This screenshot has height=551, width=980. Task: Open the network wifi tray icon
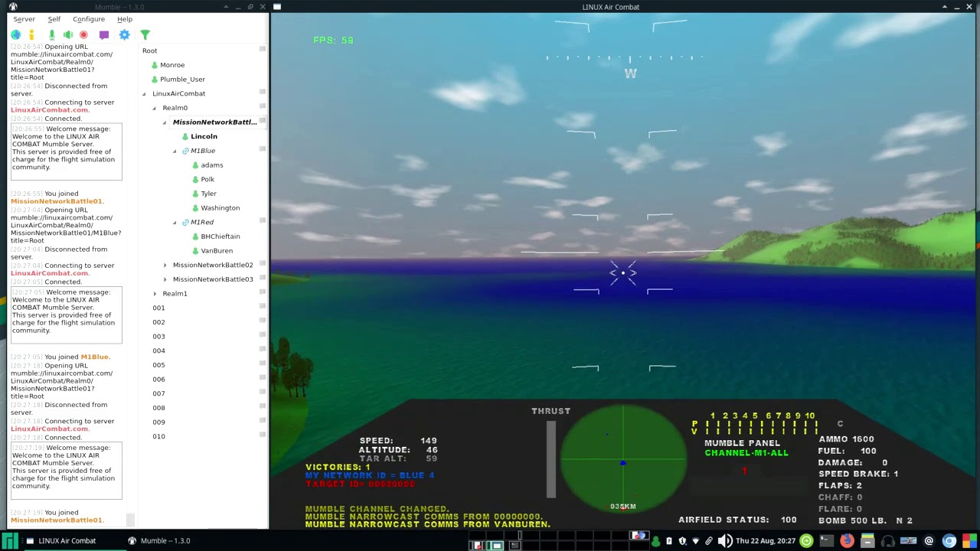click(695, 541)
